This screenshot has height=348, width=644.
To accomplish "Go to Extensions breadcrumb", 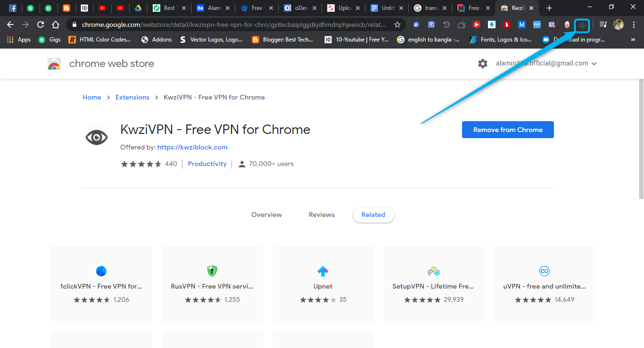I will point(132,97).
